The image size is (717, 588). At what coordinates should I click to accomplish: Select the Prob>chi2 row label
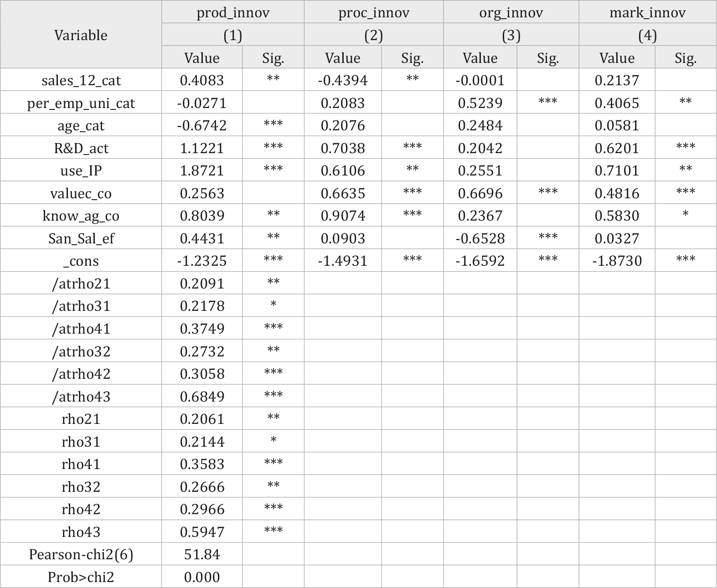(81, 577)
